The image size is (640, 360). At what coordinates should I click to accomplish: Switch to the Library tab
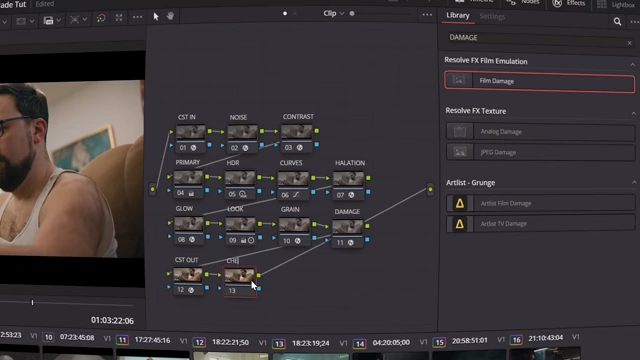click(x=458, y=16)
